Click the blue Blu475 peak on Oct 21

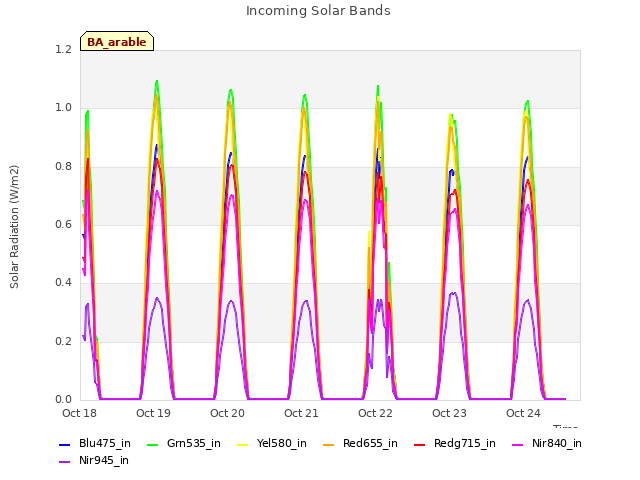(x=304, y=156)
